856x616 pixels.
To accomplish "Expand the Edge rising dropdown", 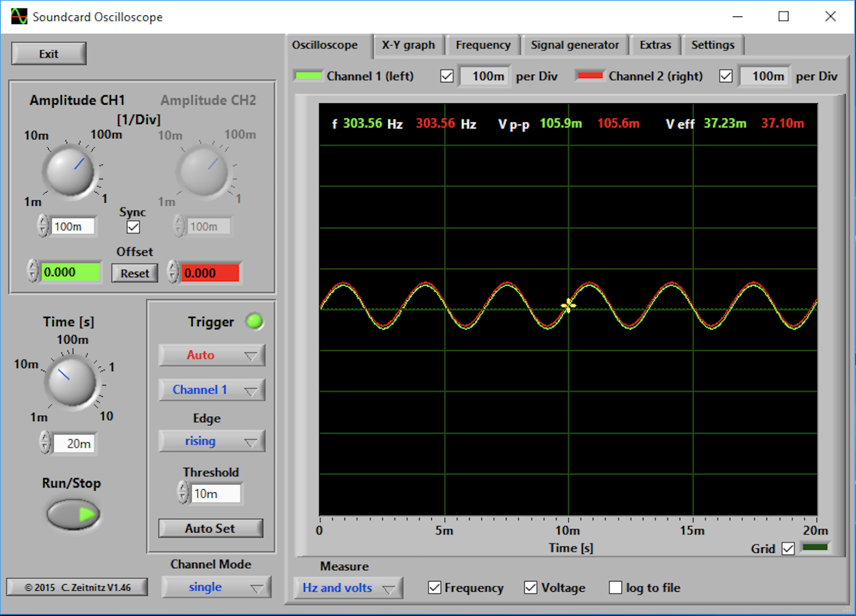I will 212,441.
